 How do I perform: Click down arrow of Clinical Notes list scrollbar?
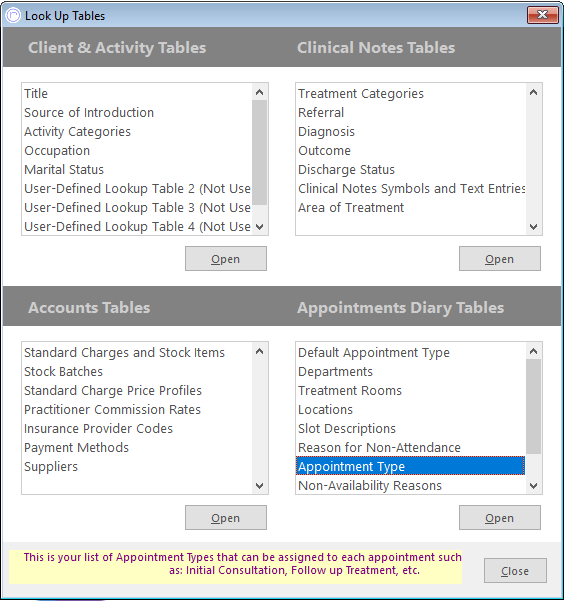(x=533, y=227)
